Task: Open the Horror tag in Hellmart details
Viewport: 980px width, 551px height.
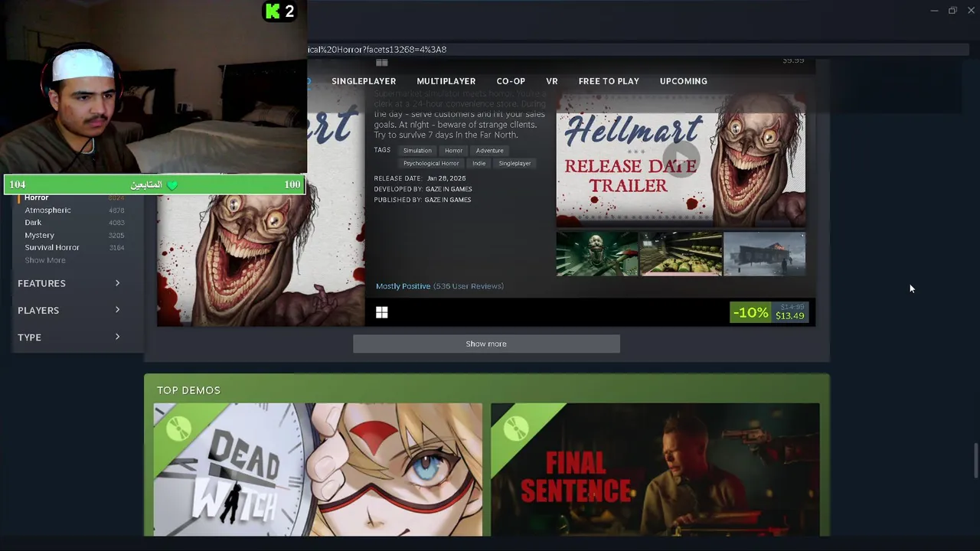Action: click(x=454, y=151)
